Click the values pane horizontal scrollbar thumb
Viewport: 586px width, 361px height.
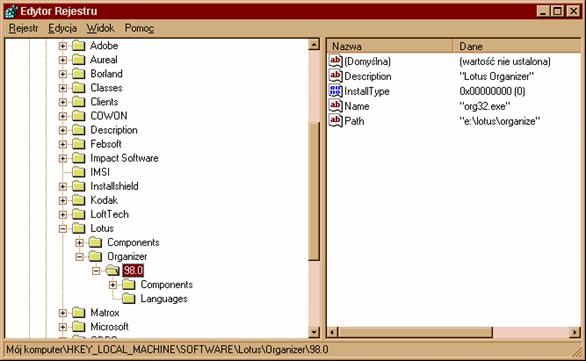coord(416,332)
